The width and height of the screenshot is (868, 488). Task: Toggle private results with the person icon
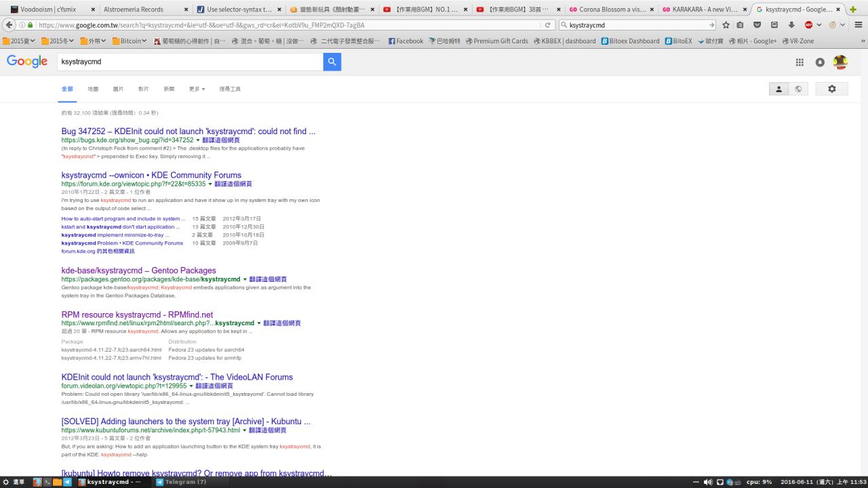(x=778, y=89)
